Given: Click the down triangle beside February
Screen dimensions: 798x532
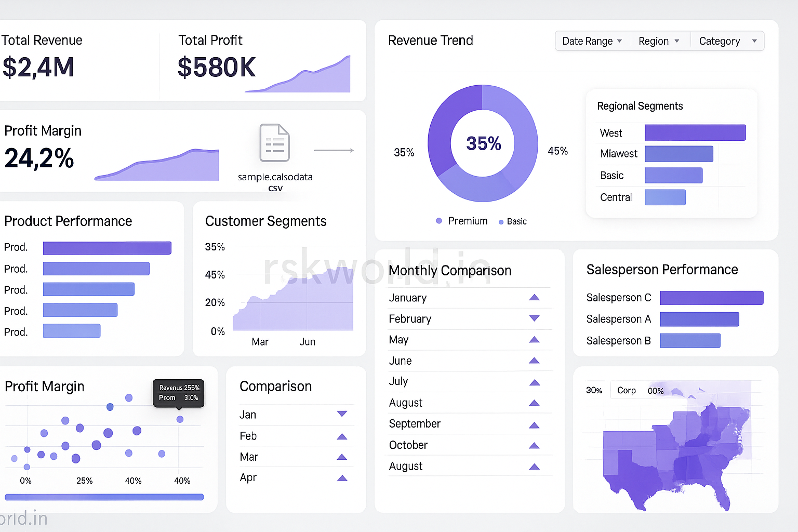Looking at the screenshot, I should (x=534, y=318).
